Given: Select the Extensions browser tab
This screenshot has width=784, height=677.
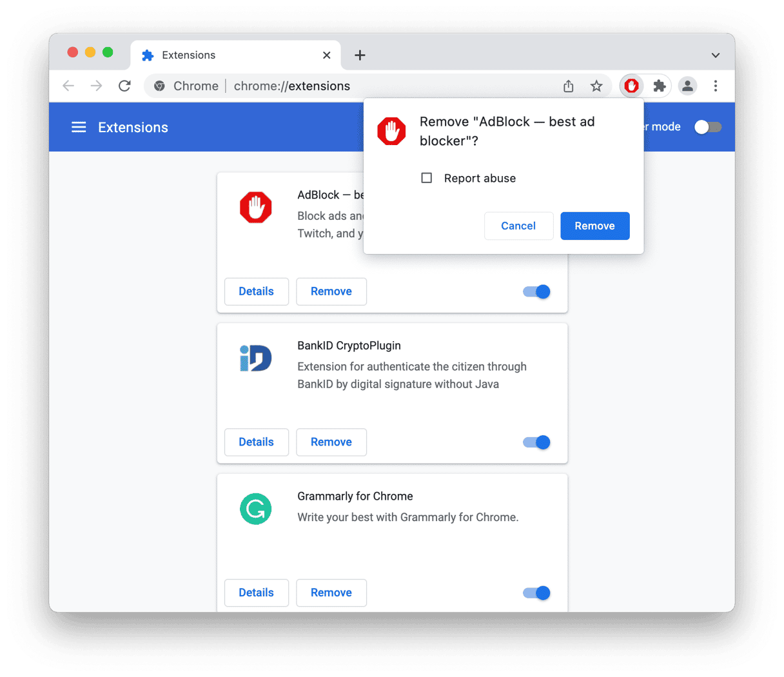Looking at the screenshot, I should [x=236, y=55].
